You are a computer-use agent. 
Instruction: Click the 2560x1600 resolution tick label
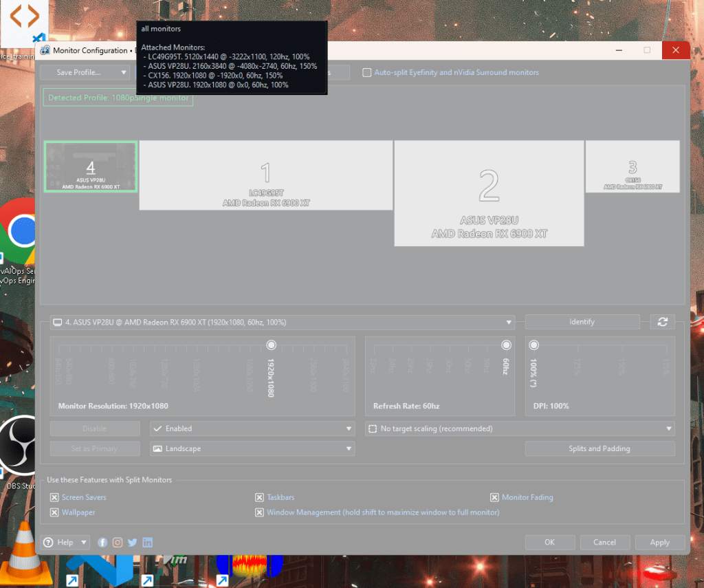[x=313, y=375]
